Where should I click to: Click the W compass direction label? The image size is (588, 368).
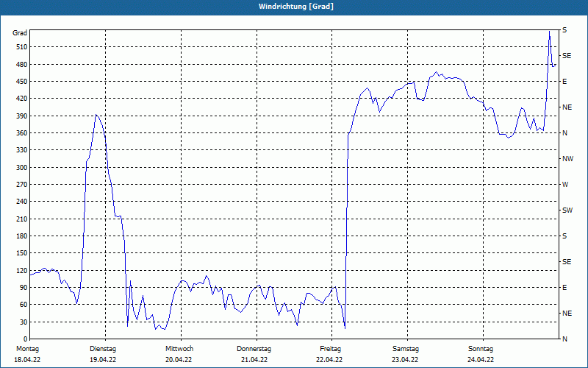click(565, 185)
